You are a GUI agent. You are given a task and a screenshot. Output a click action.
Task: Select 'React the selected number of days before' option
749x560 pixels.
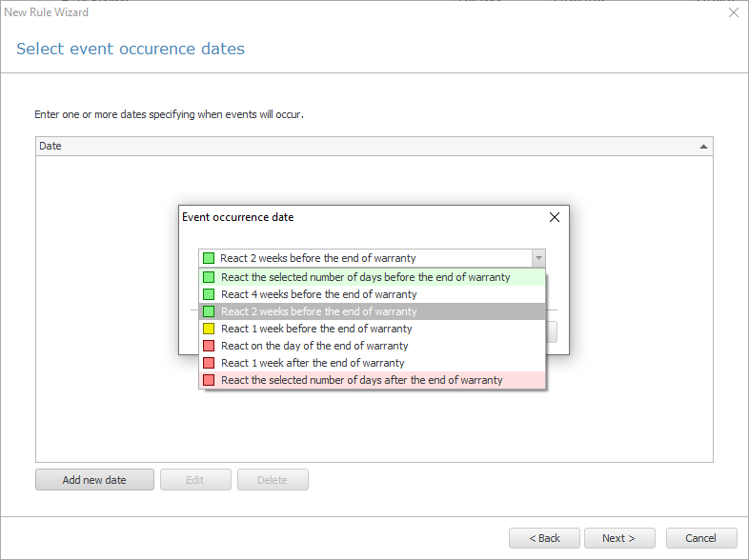pyautogui.click(x=372, y=277)
